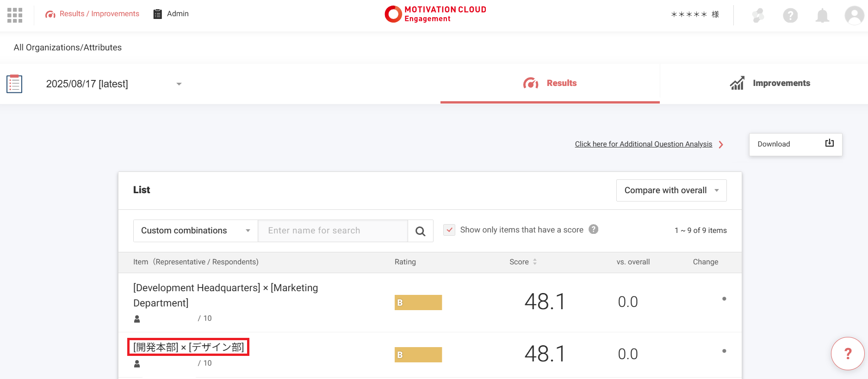Screen dimensions: 868x379
Task: Select the Results tab
Action: point(550,83)
